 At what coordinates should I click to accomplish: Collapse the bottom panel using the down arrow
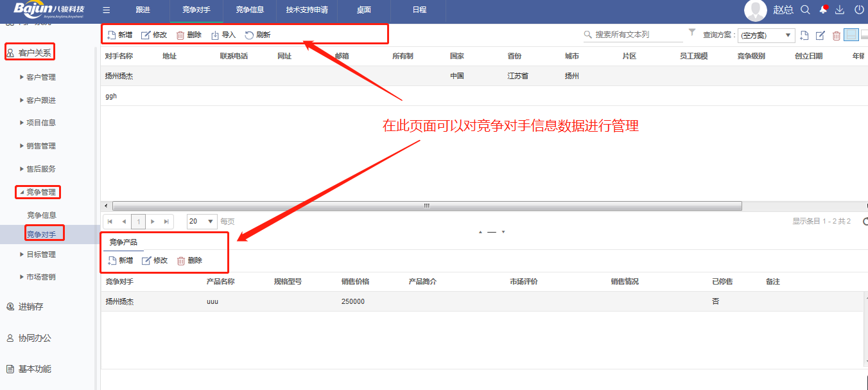click(x=503, y=232)
